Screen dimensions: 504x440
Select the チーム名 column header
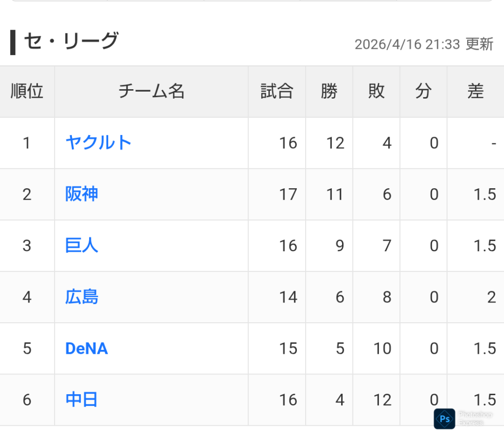(x=152, y=92)
